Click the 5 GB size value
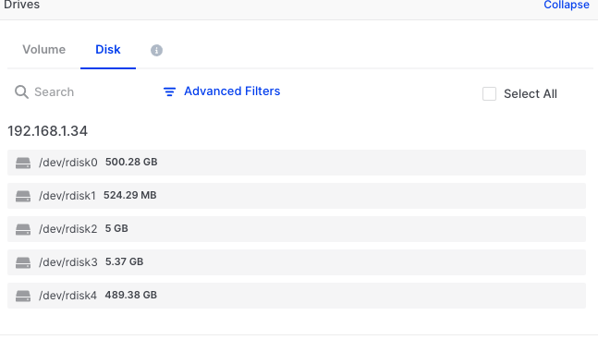Image resolution: width=598 pixels, height=364 pixels. (116, 228)
